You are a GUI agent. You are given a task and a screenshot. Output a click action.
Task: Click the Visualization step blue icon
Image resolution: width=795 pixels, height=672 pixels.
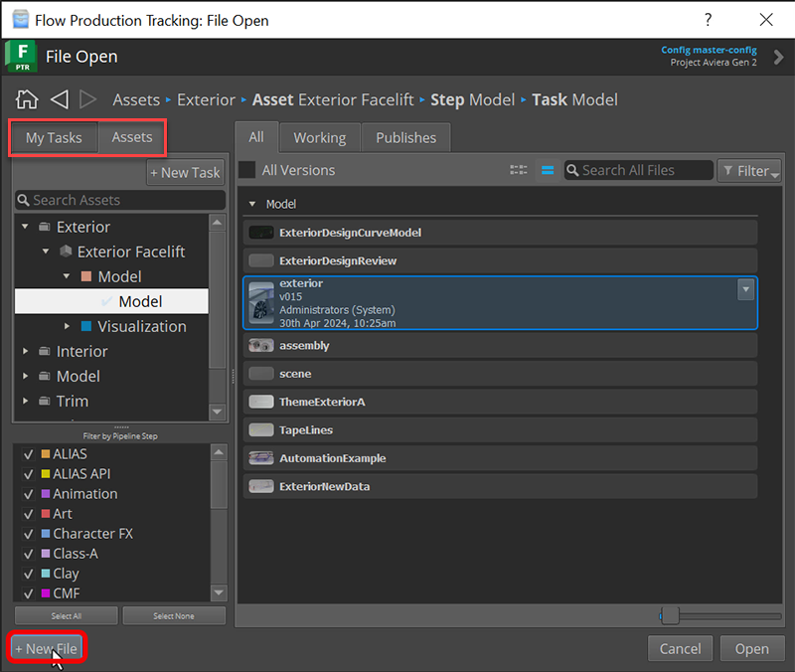pyautogui.click(x=86, y=326)
